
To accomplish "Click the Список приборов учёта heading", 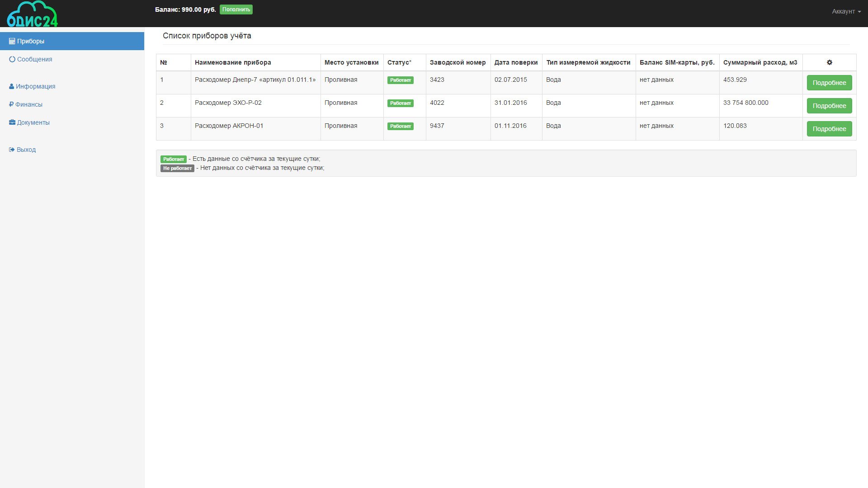I will [x=207, y=36].
